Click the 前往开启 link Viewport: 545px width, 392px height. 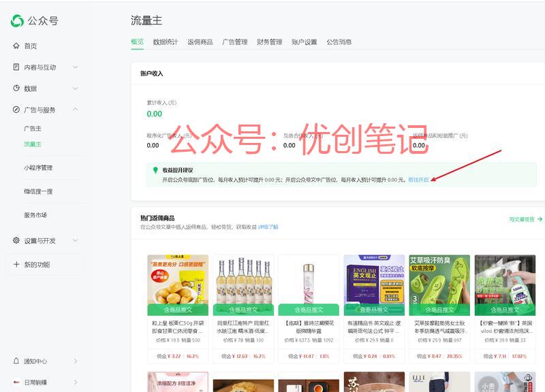[x=418, y=180]
